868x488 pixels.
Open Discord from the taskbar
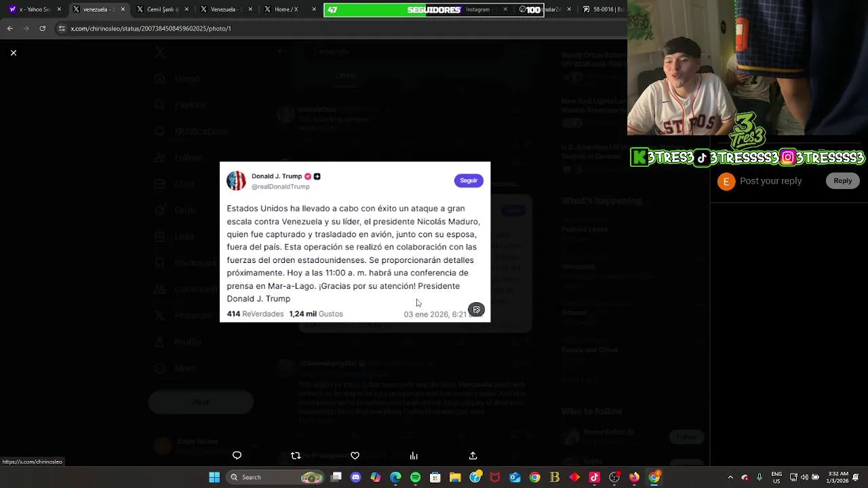pyautogui.click(x=355, y=477)
